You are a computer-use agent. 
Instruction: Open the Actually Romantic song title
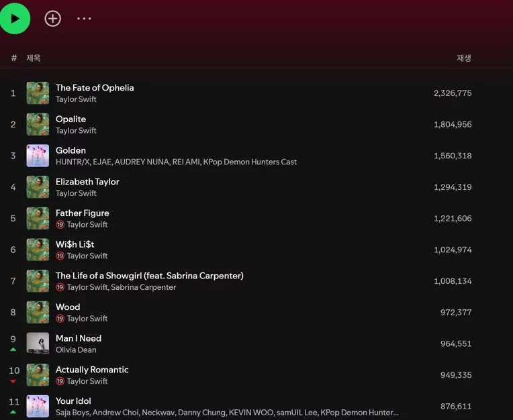pyautogui.click(x=92, y=370)
